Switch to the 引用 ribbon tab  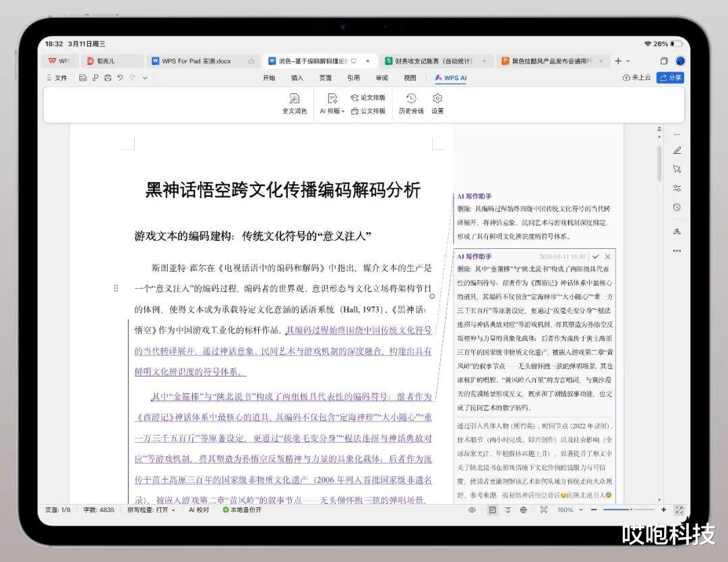tap(353, 78)
